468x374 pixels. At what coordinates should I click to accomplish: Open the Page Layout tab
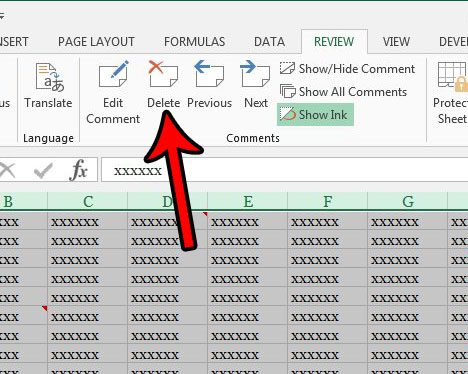pyautogui.click(x=96, y=42)
